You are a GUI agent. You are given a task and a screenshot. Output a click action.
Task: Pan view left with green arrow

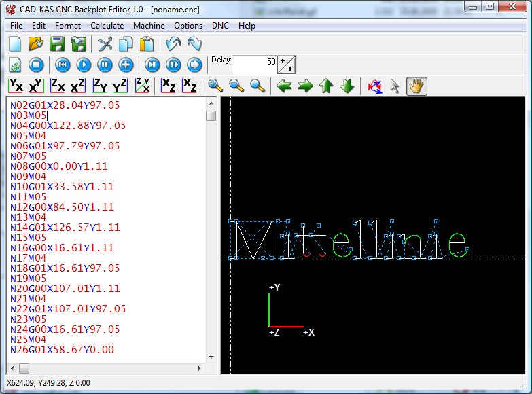[285, 86]
